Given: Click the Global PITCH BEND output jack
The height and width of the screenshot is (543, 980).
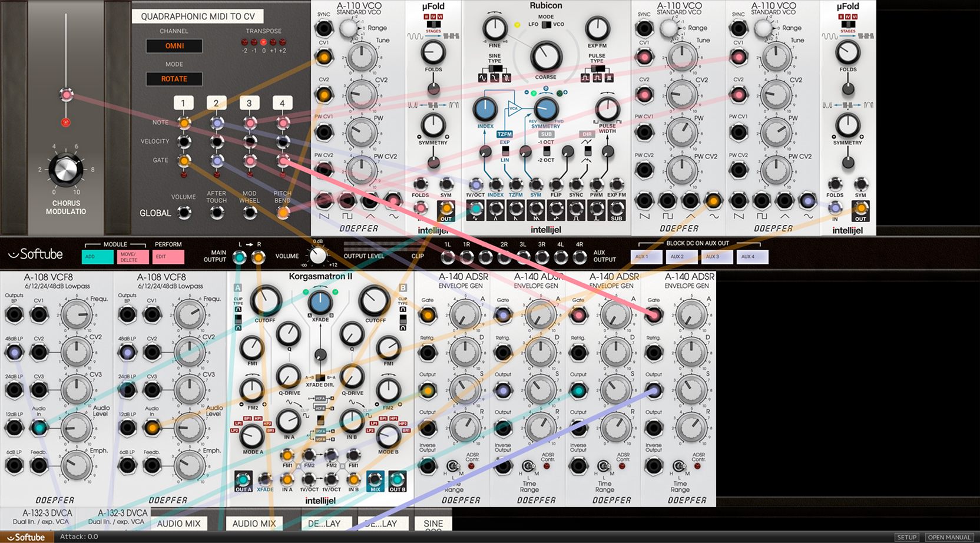Looking at the screenshot, I should point(283,213).
